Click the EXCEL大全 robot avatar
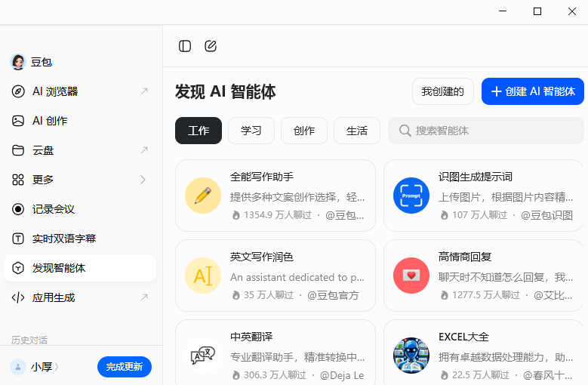 [411, 356]
